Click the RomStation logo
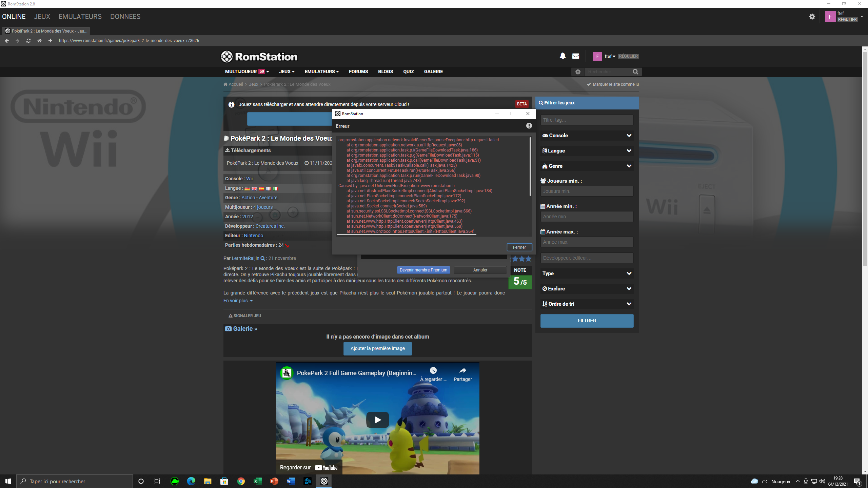868x488 pixels. (259, 57)
